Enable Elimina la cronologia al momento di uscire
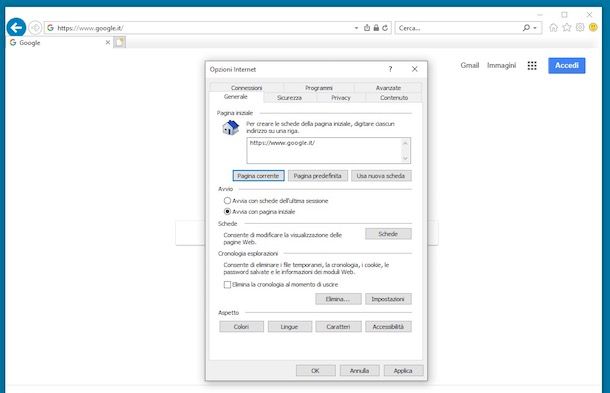The width and height of the screenshot is (610, 393). tap(227, 285)
